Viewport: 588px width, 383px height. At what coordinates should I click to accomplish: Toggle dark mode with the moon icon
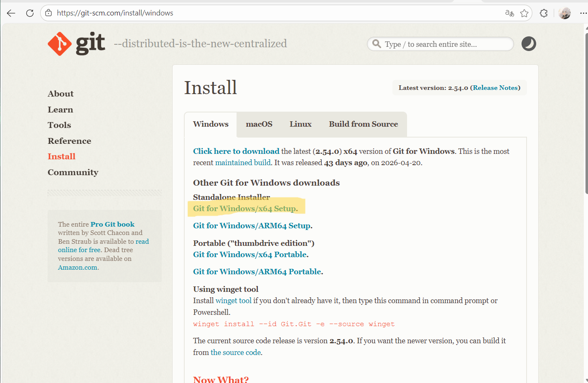click(529, 43)
